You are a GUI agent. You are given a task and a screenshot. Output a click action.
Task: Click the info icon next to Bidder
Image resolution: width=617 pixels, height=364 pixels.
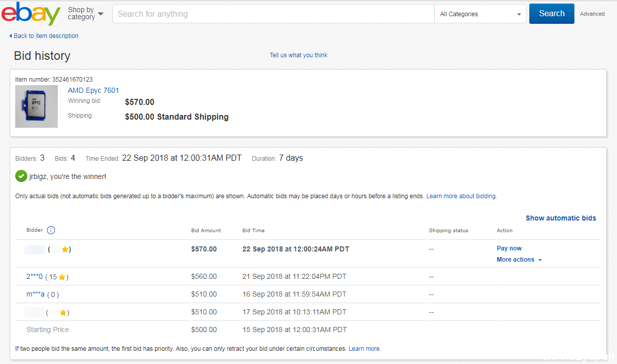pos(51,230)
